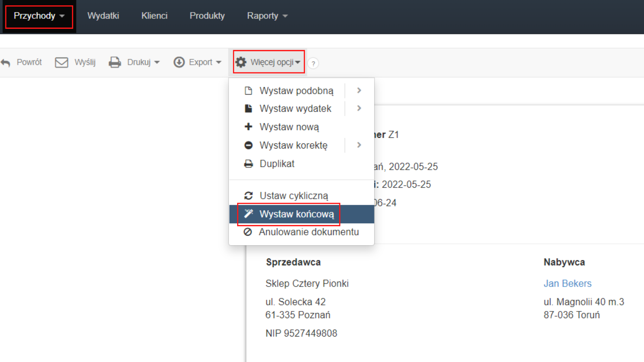Expand the Wystaw wydatek submenu chevron
Image resolution: width=644 pixels, height=362 pixels.
click(359, 108)
